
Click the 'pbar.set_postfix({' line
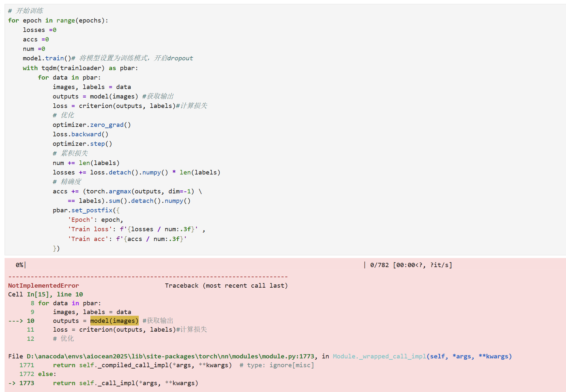coord(86,210)
